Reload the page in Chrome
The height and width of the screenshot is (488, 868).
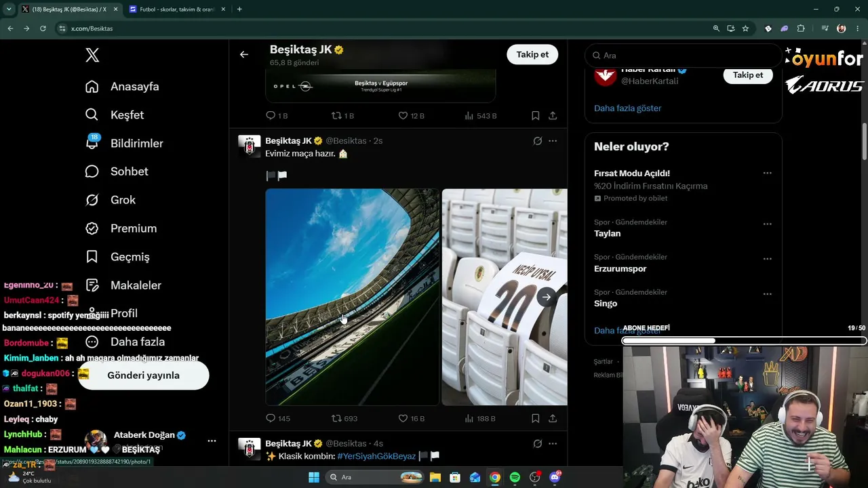pos(43,28)
